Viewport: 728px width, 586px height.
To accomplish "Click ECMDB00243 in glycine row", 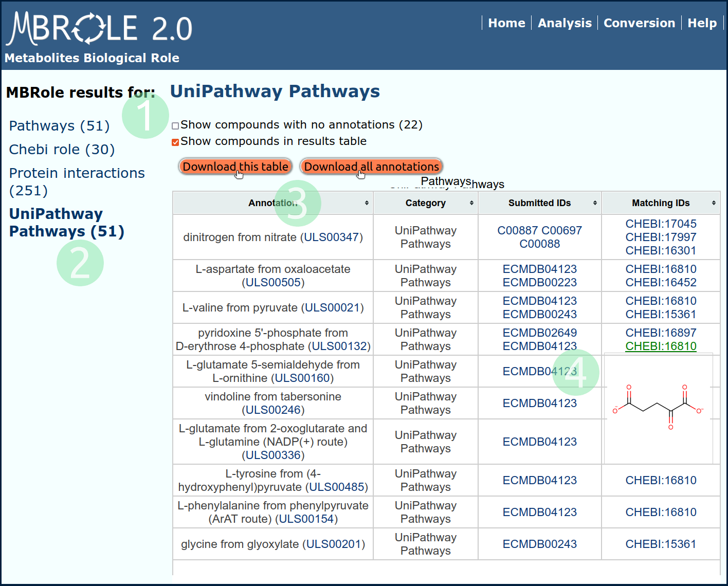I will tap(540, 544).
